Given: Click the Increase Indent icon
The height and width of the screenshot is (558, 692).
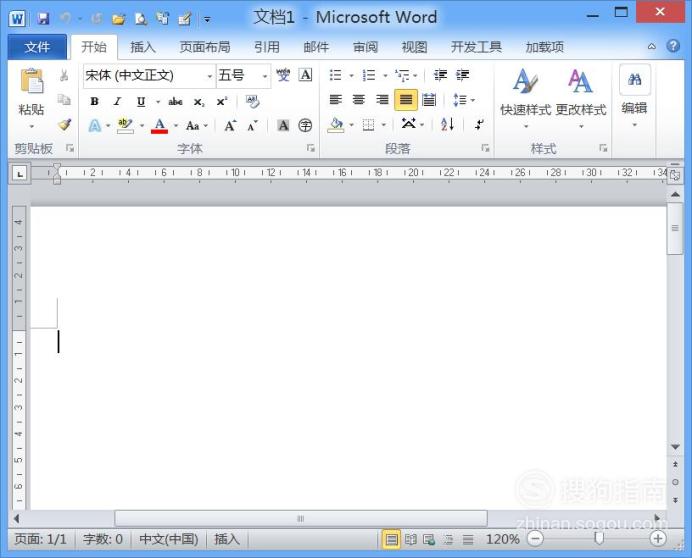Looking at the screenshot, I should pos(463,75).
